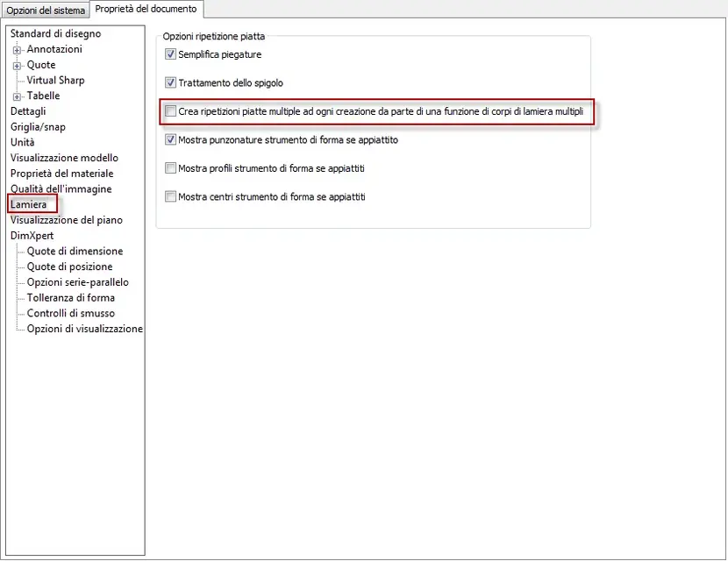The width and height of the screenshot is (728, 561).
Task: Enable Crea ripetizioni piatte multiple checkbox
Action: point(170,111)
